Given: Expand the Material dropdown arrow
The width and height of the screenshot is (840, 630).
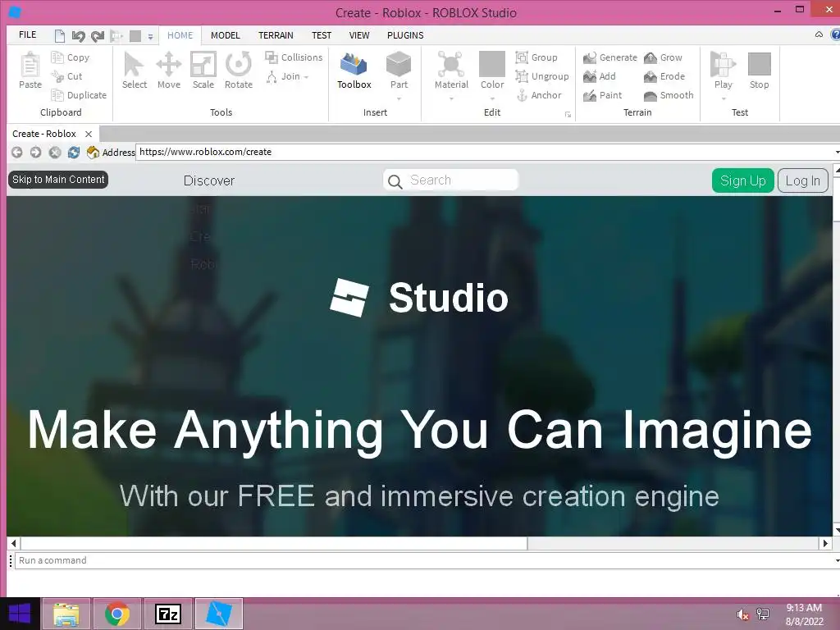Looking at the screenshot, I should pyautogui.click(x=451, y=98).
